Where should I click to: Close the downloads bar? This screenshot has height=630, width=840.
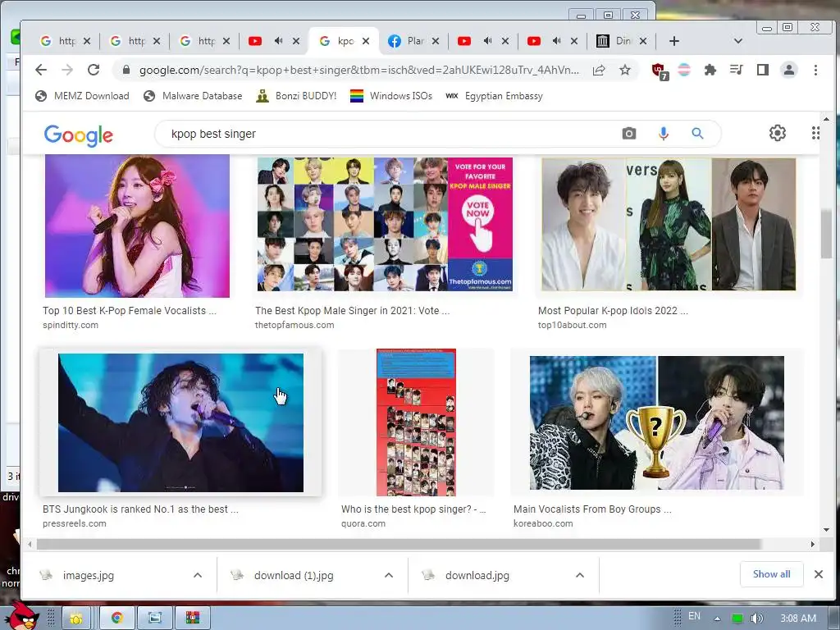click(819, 574)
